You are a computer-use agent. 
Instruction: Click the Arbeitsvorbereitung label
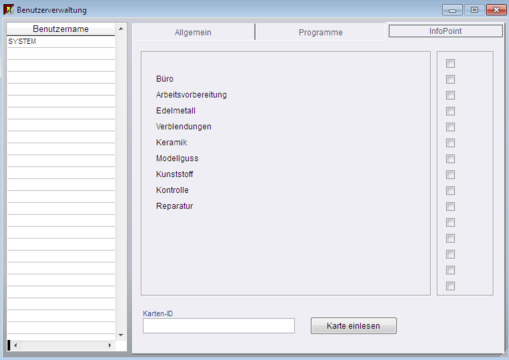(x=191, y=95)
